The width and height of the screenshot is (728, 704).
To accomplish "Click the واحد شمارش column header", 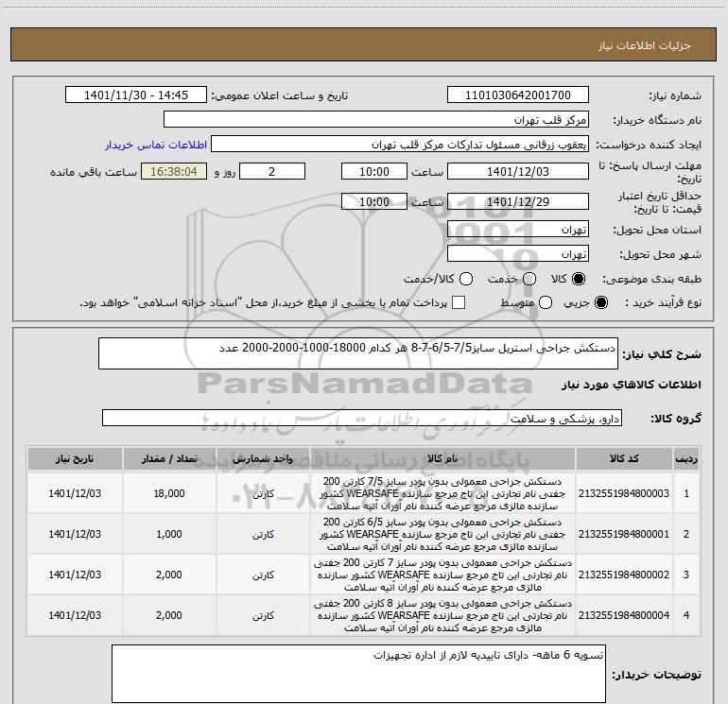I will (263, 458).
